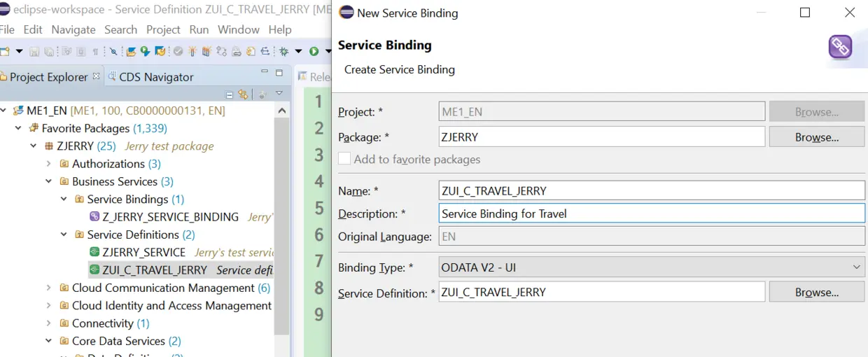Collapse the Service Definitions folder
868x357 pixels.
pos(64,234)
